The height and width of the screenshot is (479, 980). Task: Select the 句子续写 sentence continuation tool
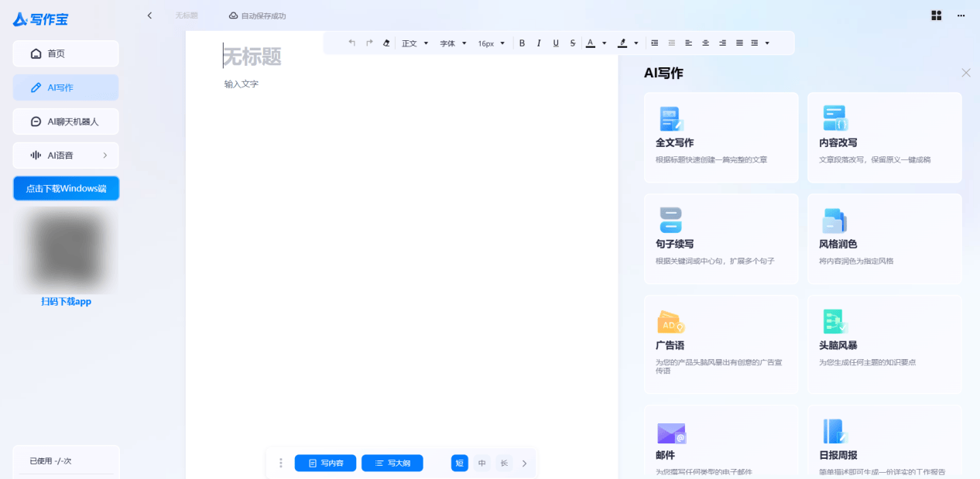click(x=721, y=238)
